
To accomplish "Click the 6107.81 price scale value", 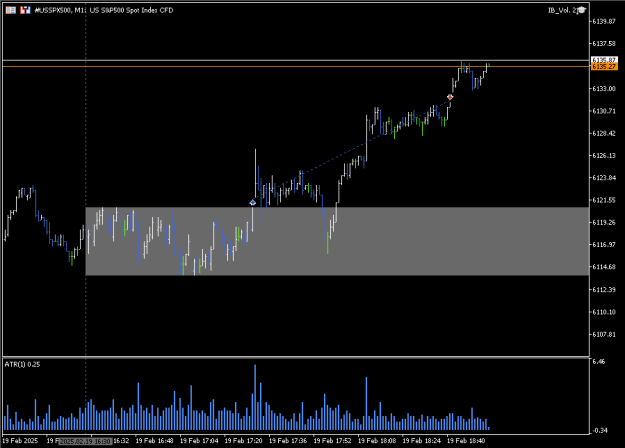I will pos(604,334).
